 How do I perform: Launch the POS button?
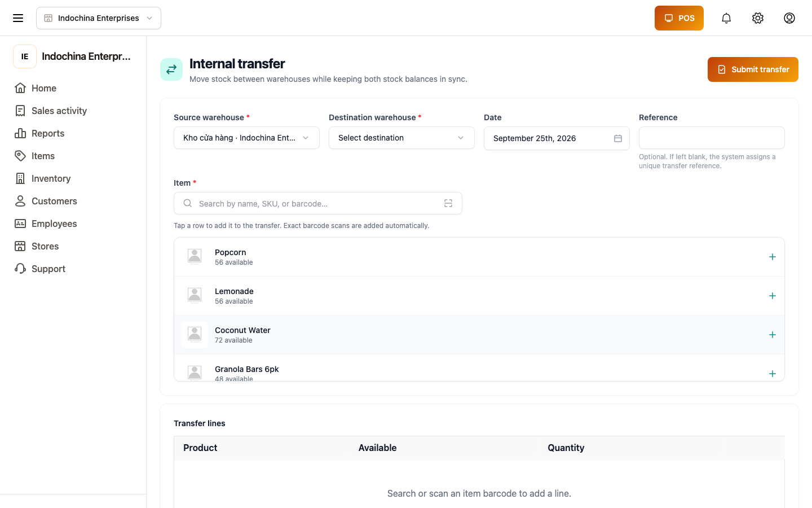click(679, 18)
